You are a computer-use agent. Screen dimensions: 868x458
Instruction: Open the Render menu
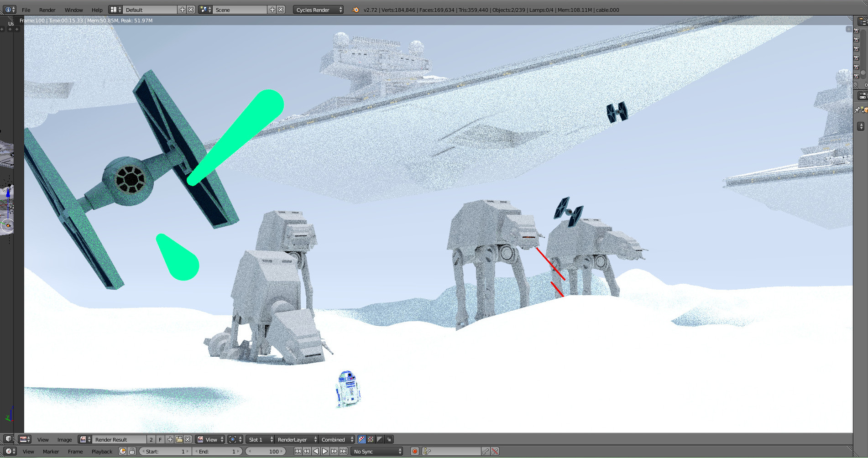tap(47, 10)
